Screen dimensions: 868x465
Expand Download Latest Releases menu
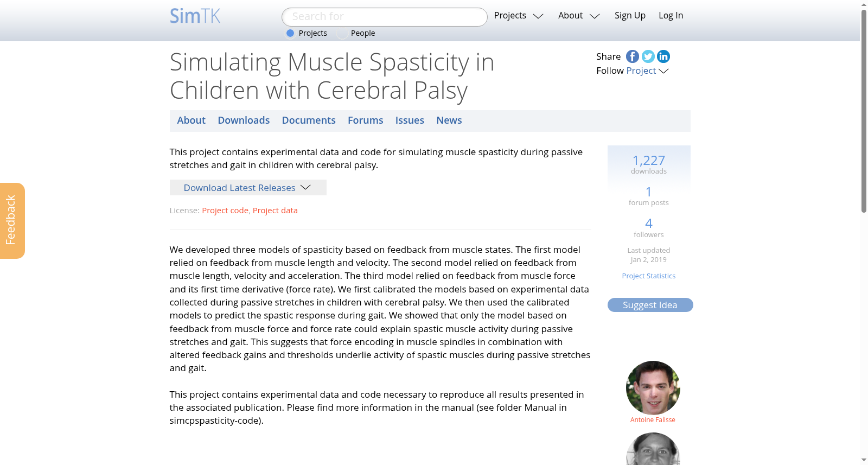tap(248, 188)
